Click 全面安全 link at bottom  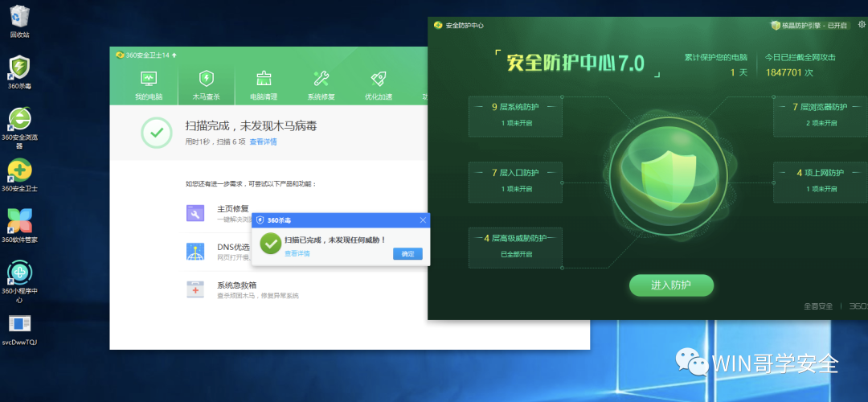click(818, 306)
